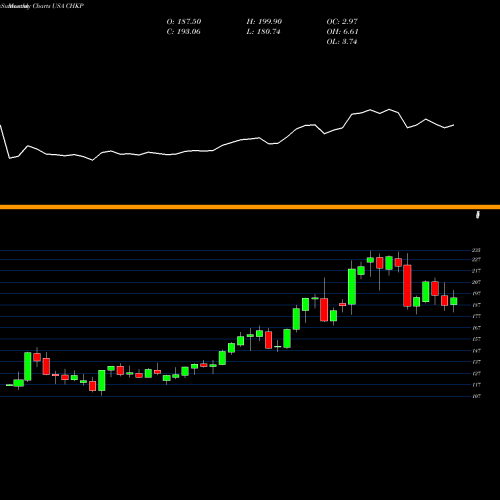
Task: Click the 227 price axis label
Action: [x=476, y=259]
